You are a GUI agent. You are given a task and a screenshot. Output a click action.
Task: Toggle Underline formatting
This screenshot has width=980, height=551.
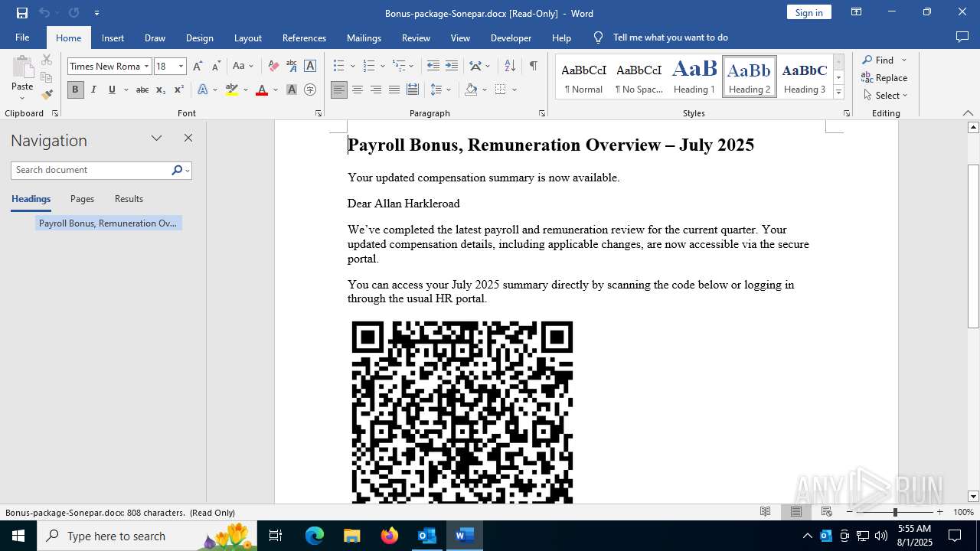click(112, 90)
